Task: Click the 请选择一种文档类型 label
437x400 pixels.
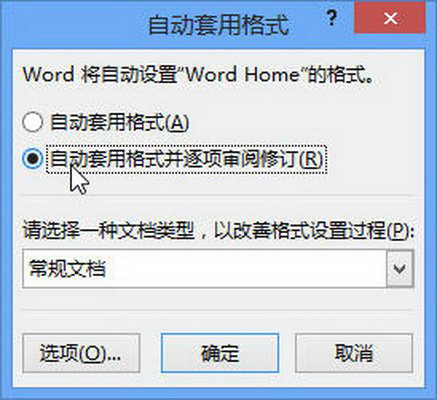Action: coord(108,231)
